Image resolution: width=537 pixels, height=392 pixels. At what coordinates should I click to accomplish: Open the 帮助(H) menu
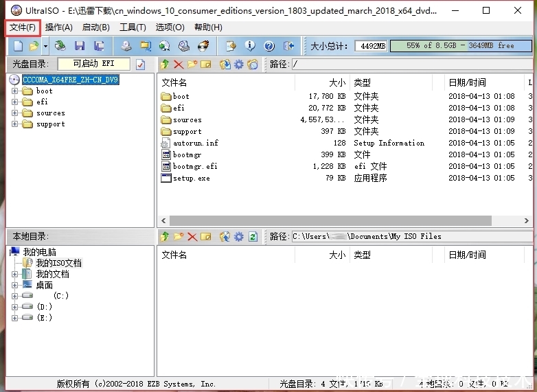pyautogui.click(x=208, y=27)
